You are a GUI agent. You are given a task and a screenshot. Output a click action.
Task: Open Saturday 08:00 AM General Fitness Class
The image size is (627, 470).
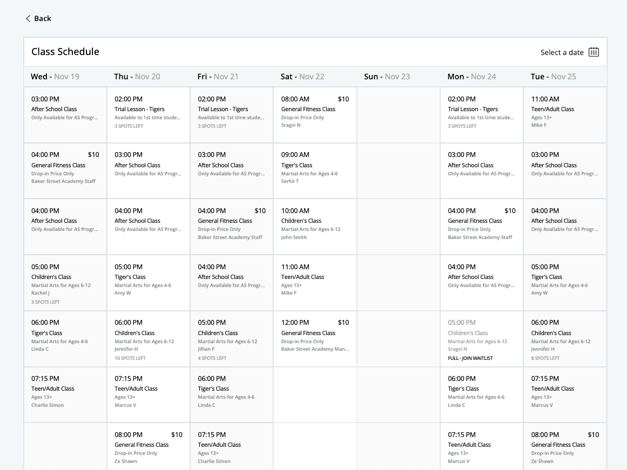tap(314, 114)
